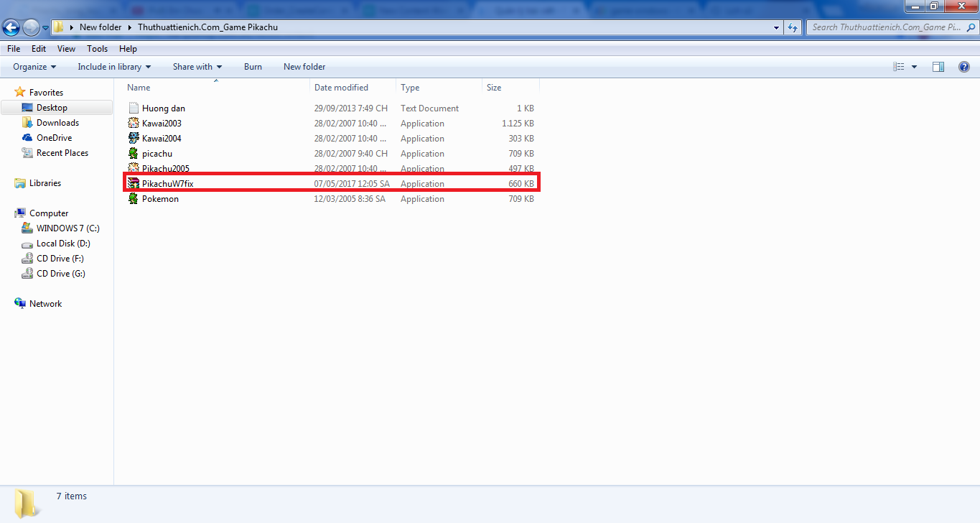Click the Pokemon application icon
This screenshot has width=980, height=523.
coord(134,199)
